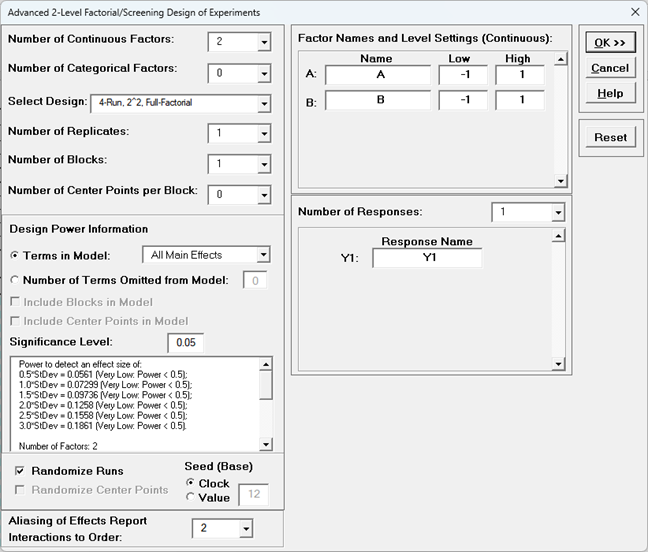The height and width of the screenshot is (552, 648).
Task: Click the Significance Level input field
Action: click(x=185, y=344)
